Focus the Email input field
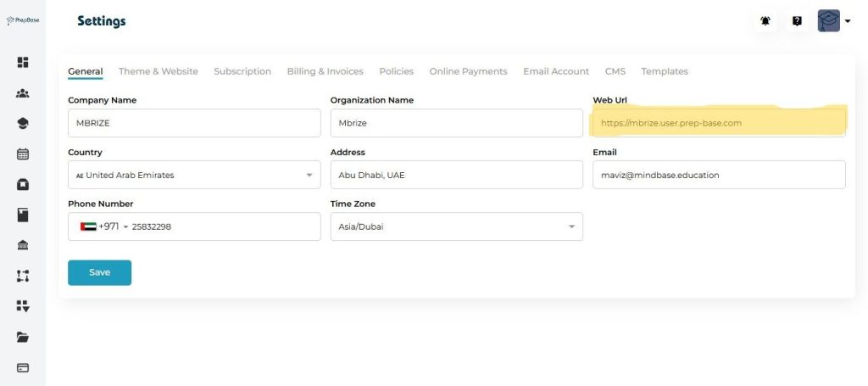This screenshot has height=386, width=868. point(719,175)
